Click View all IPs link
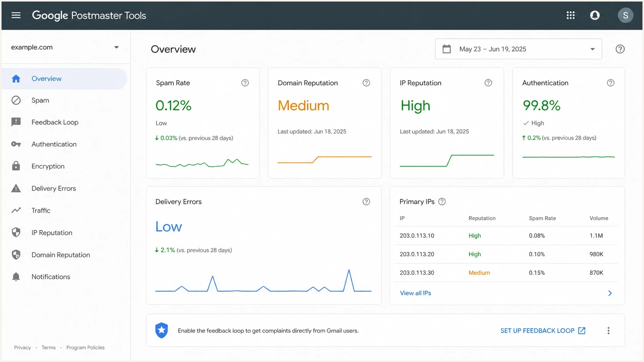 pos(415,293)
